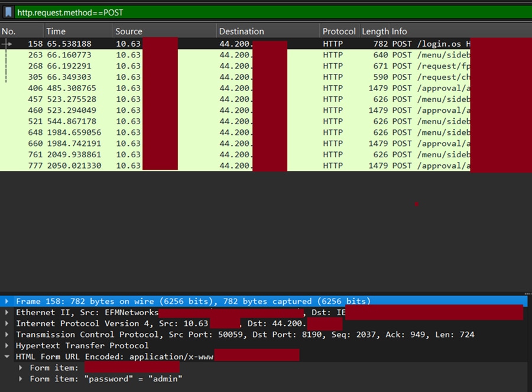Viewport: 532px width, 392px height.
Task: Select the Hypertext Transfer Protocol row
Action: pos(264,345)
